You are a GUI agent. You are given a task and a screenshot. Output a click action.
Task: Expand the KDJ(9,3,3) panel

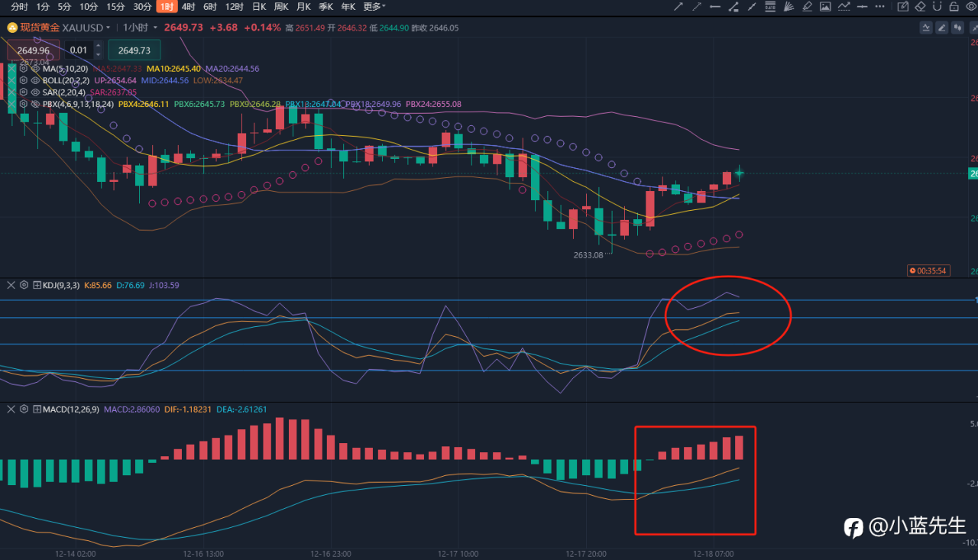(36, 285)
